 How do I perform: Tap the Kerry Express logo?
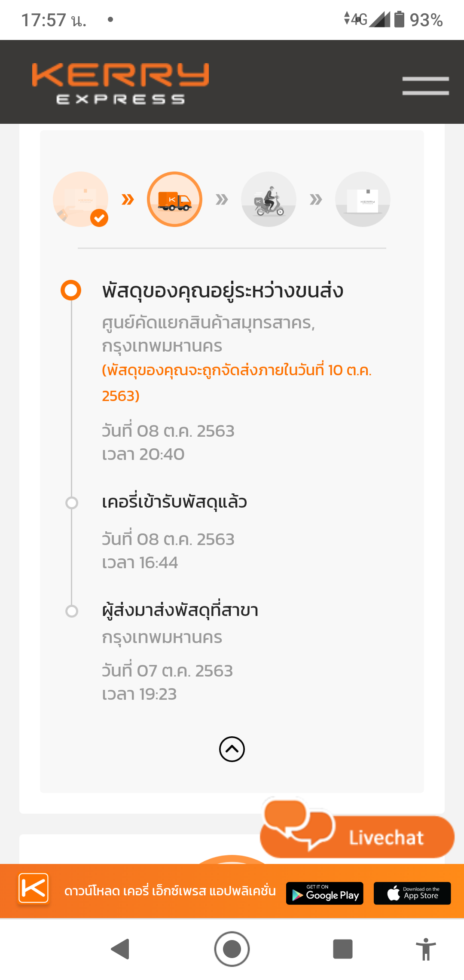point(120,83)
